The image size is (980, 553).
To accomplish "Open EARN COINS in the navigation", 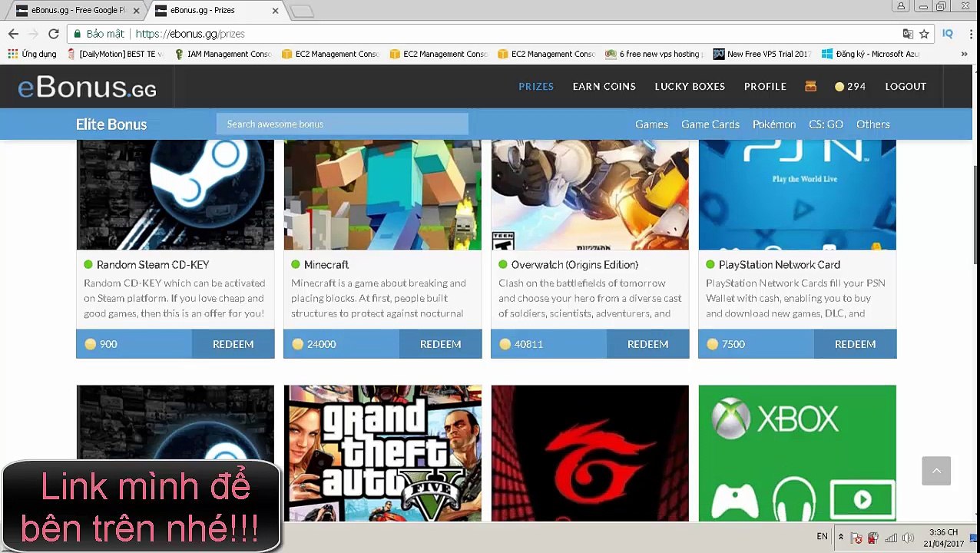I will 604,86.
